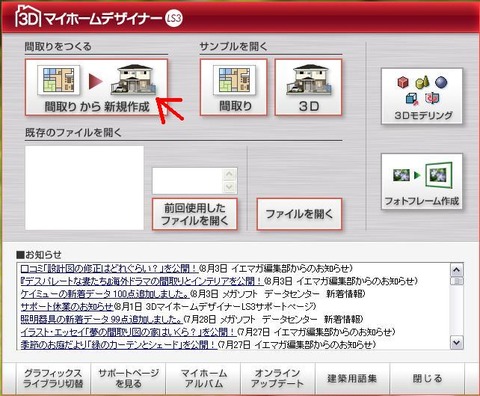Click 前回使用したファイルを開く button

click(x=195, y=214)
